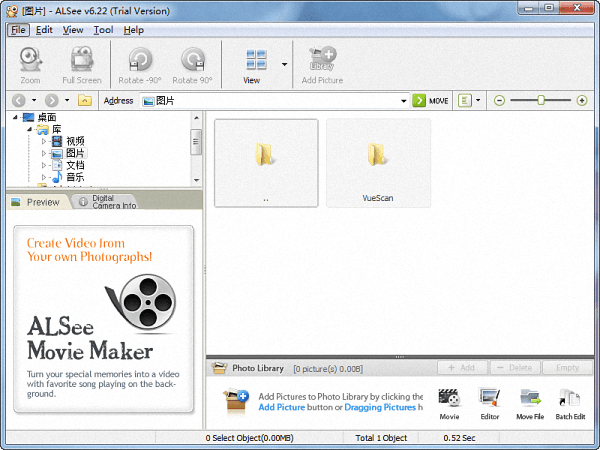Increase thumbnail size with plus icon
This screenshot has height=450, width=600.
(x=582, y=101)
